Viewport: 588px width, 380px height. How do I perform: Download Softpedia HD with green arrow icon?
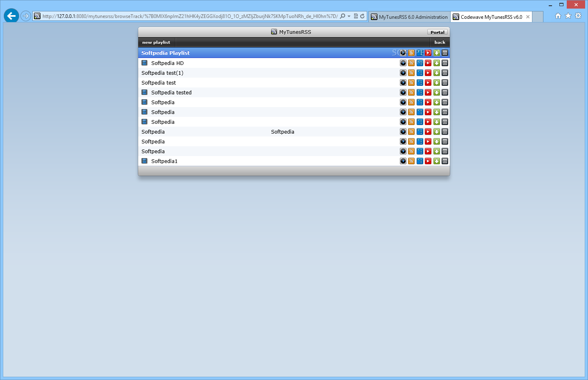pyautogui.click(x=437, y=63)
